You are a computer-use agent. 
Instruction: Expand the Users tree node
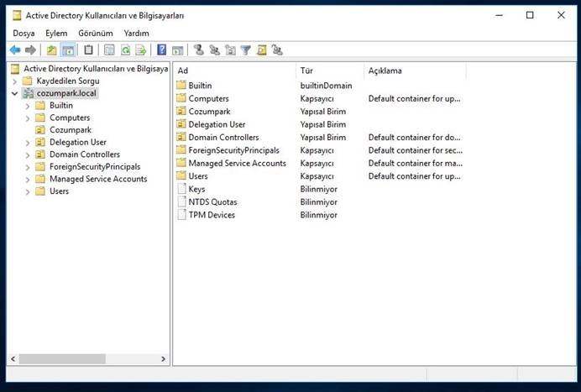pyautogui.click(x=28, y=192)
